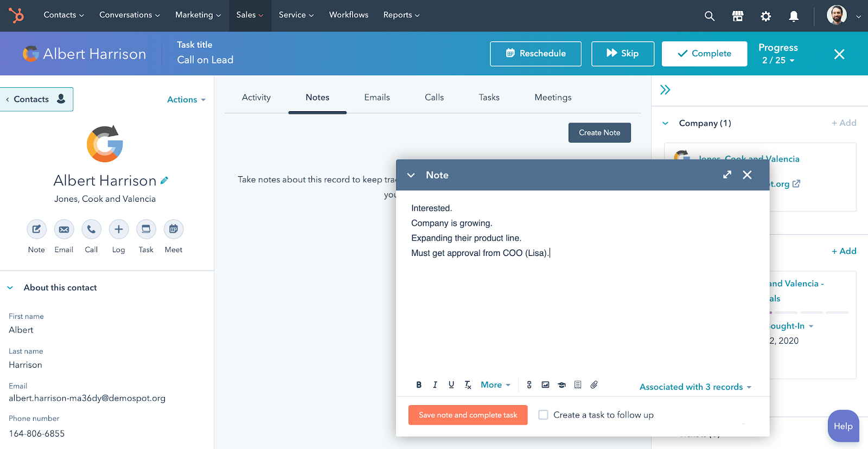
Task: Click the Complete task button
Action: tap(704, 54)
